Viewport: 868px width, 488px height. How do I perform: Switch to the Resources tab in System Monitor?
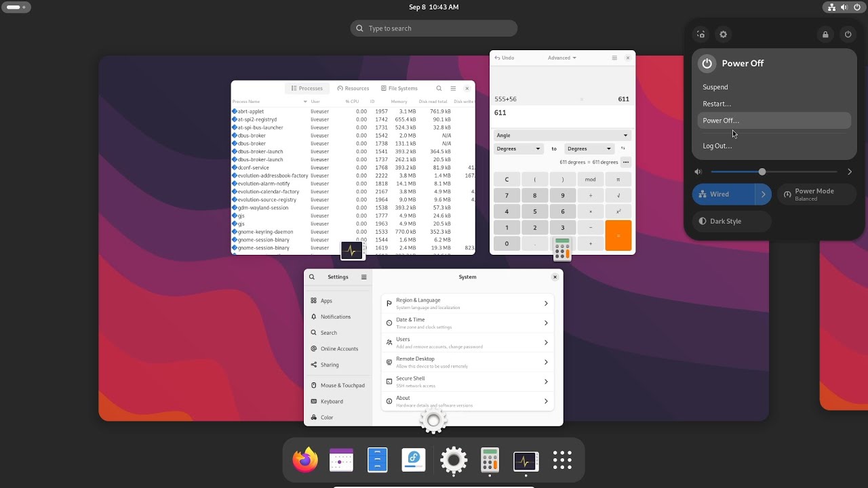pos(353,88)
